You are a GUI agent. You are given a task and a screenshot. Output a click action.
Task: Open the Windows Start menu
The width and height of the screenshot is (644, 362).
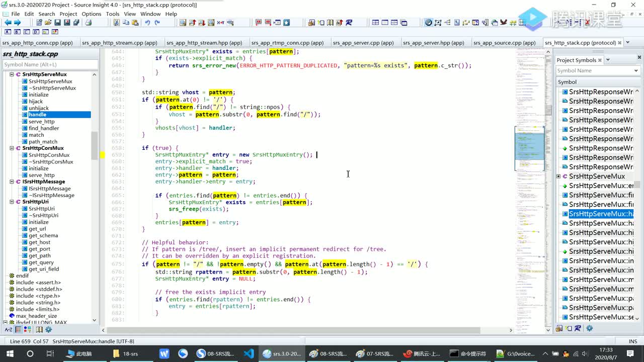click(x=10, y=353)
